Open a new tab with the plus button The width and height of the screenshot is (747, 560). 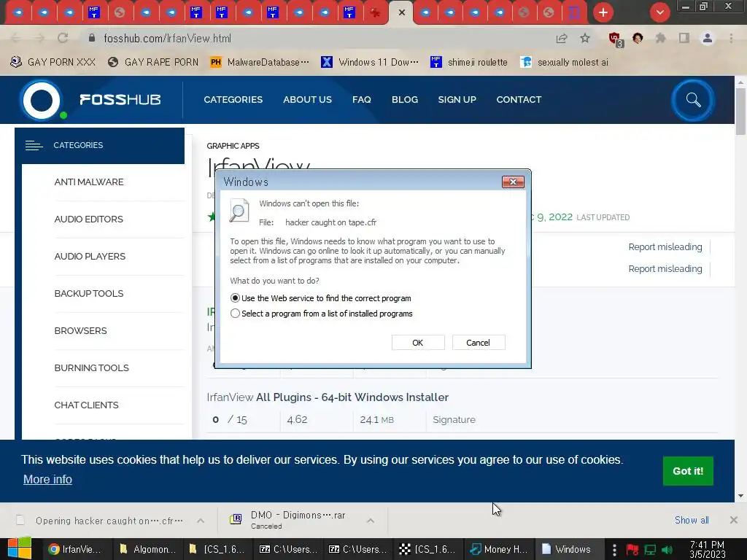(603, 12)
